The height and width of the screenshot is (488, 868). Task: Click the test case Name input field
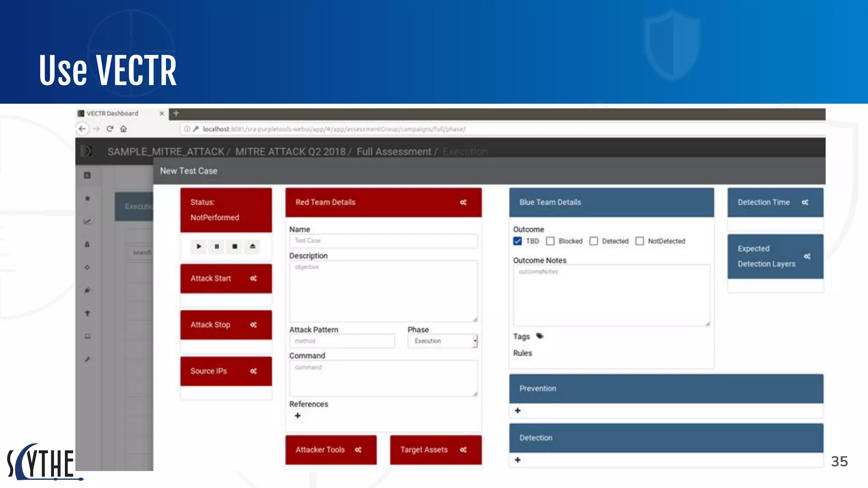point(383,241)
